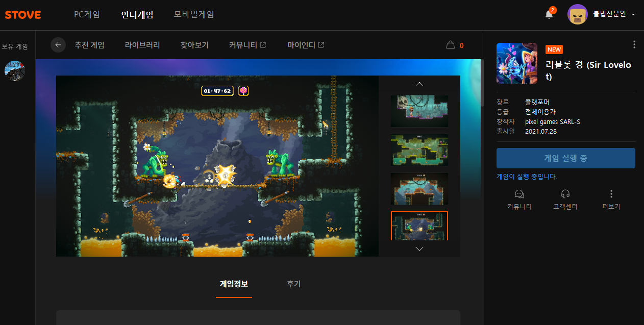Click the STOVE logo
The height and width of the screenshot is (325, 644).
coord(23,15)
